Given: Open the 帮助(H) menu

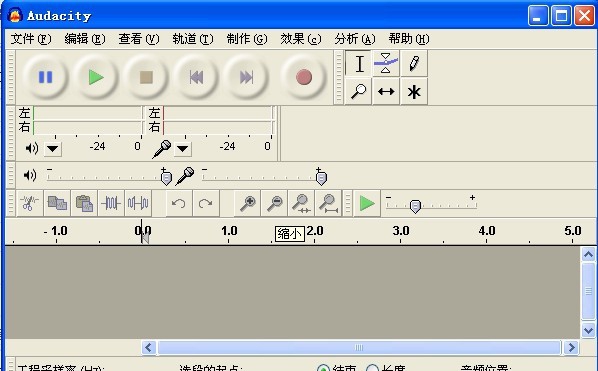Looking at the screenshot, I should [409, 39].
